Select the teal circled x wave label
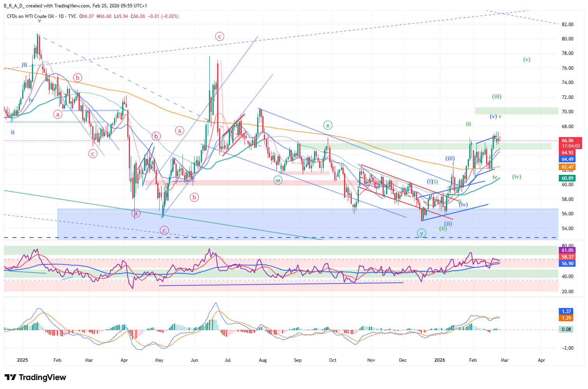588x389 pixels. [x=328, y=125]
